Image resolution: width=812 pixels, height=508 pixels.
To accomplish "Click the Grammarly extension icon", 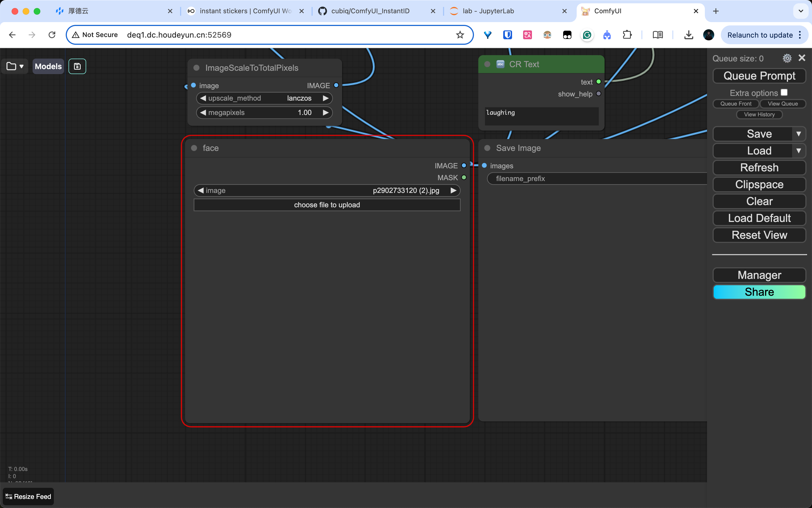I will click(587, 35).
